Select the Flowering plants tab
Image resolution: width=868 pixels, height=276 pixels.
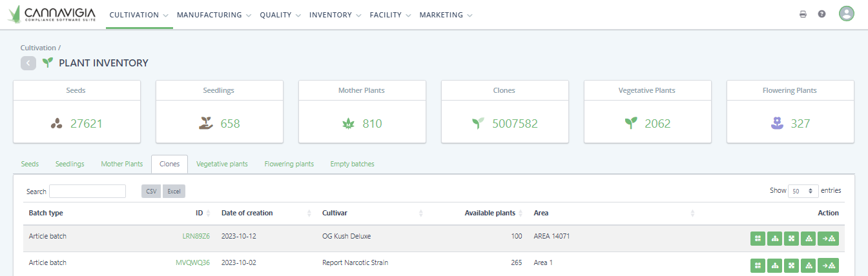(289, 164)
